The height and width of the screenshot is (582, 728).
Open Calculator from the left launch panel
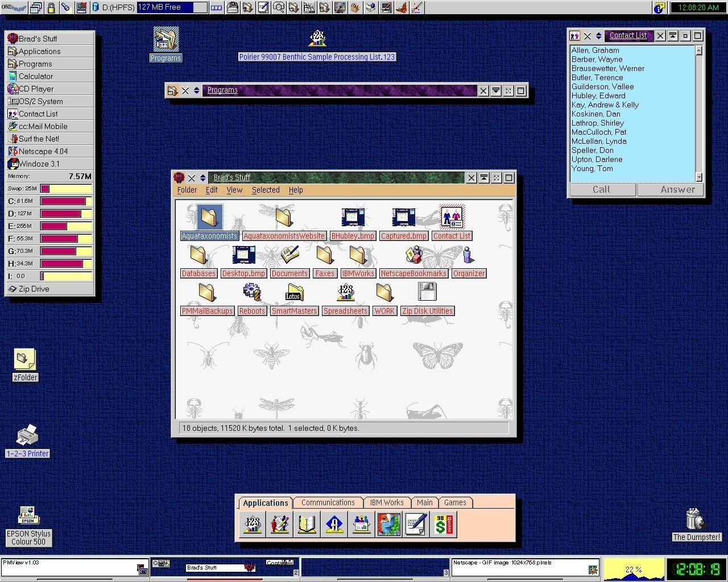[x=50, y=76]
